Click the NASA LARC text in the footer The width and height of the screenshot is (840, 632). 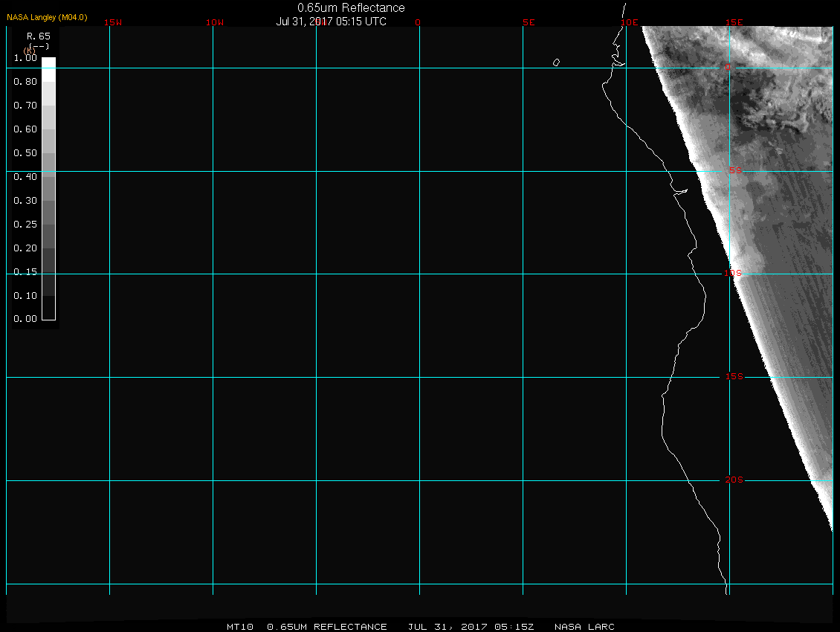[584, 627]
